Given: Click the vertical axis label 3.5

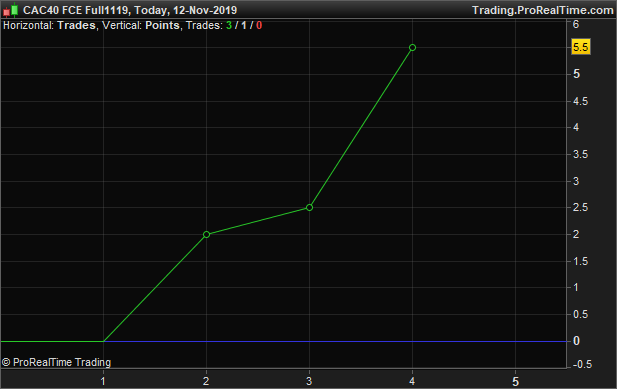Looking at the screenshot, I should (580, 154).
